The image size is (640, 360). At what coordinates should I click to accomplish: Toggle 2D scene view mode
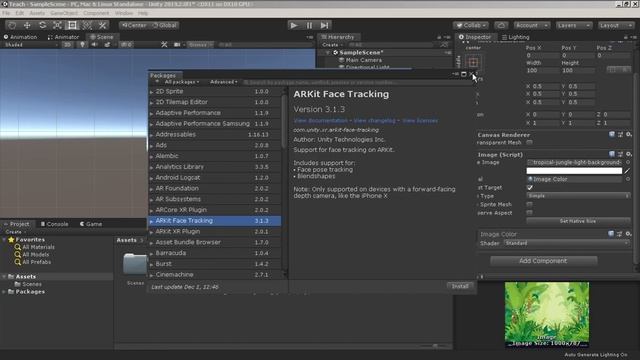[x=67, y=44]
